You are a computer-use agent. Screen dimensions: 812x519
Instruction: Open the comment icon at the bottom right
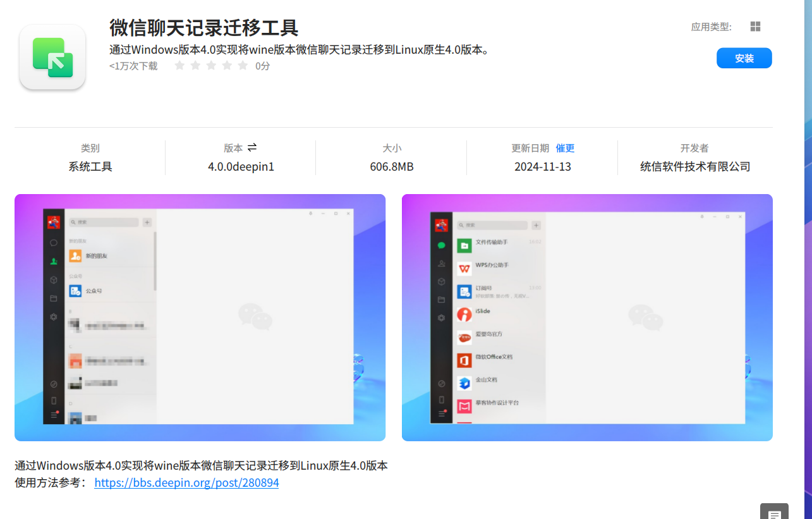774,511
